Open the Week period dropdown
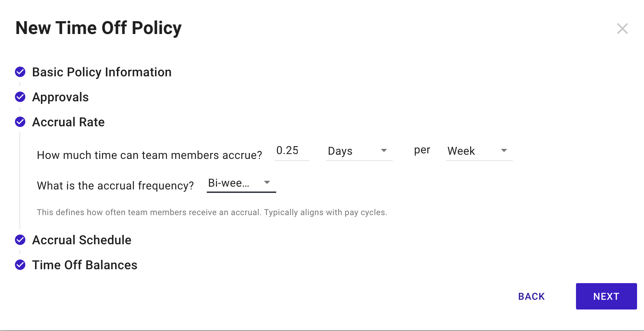644x331 pixels. (x=479, y=151)
